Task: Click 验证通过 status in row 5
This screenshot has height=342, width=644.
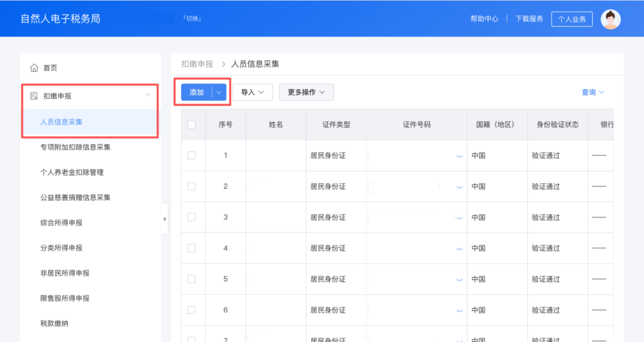Action: click(546, 279)
